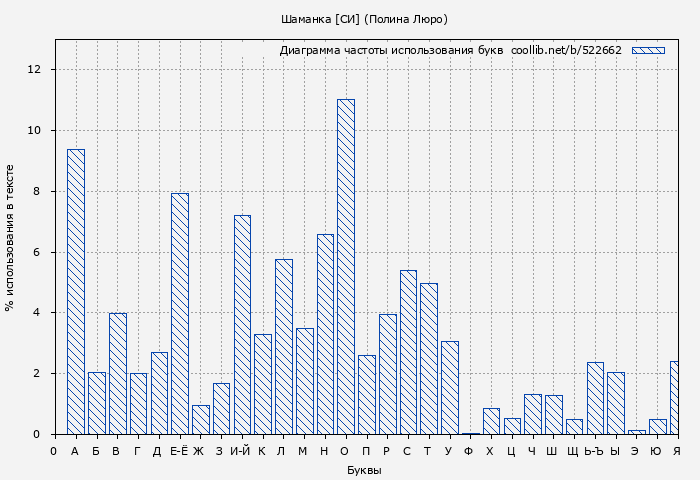Click the Ф label on x-axis
The image size is (700, 480).
tap(469, 451)
